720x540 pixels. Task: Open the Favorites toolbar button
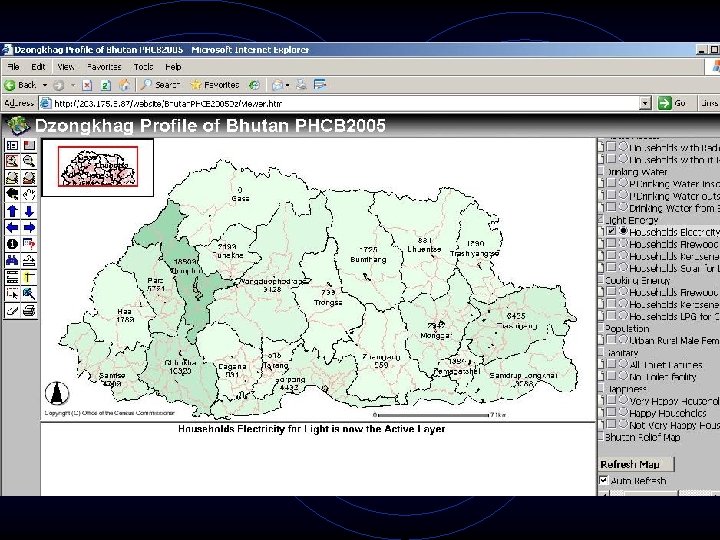215,85
